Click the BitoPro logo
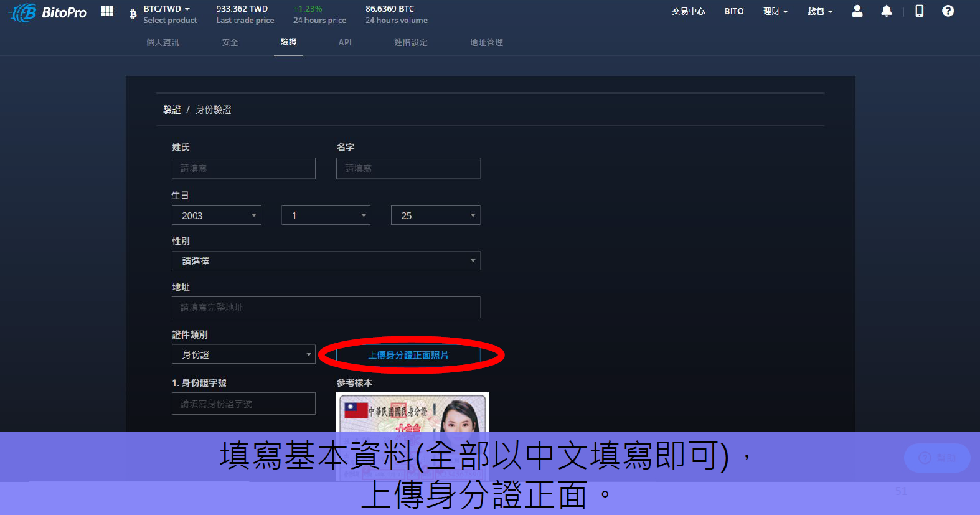This screenshot has height=515, width=980. [47, 12]
